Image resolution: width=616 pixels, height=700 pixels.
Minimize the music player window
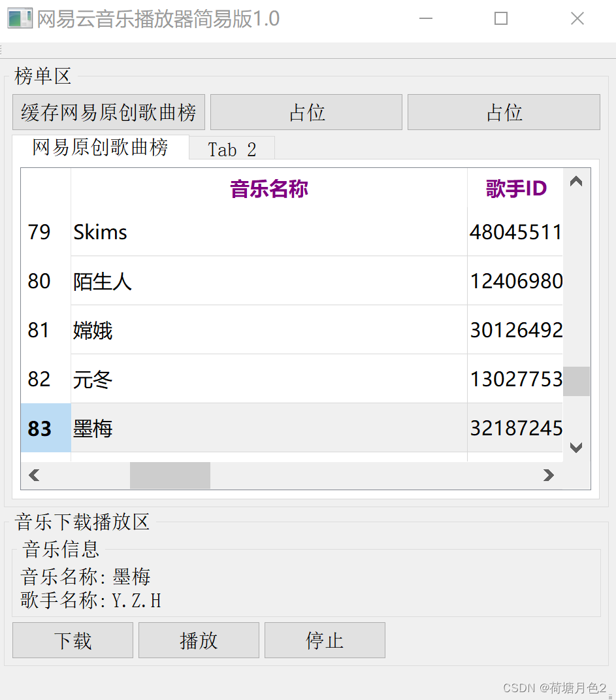pos(426,18)
